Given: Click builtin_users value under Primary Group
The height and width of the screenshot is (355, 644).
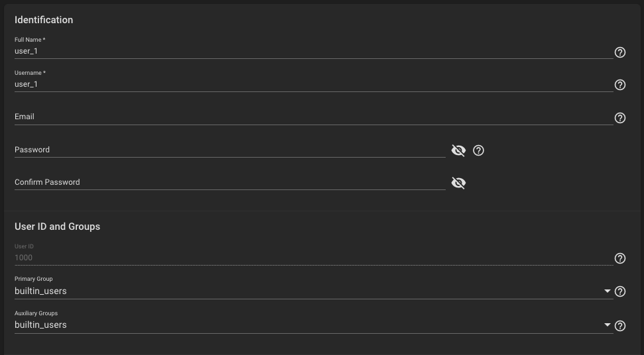Looking at the screenshot, I should (40, 291).
